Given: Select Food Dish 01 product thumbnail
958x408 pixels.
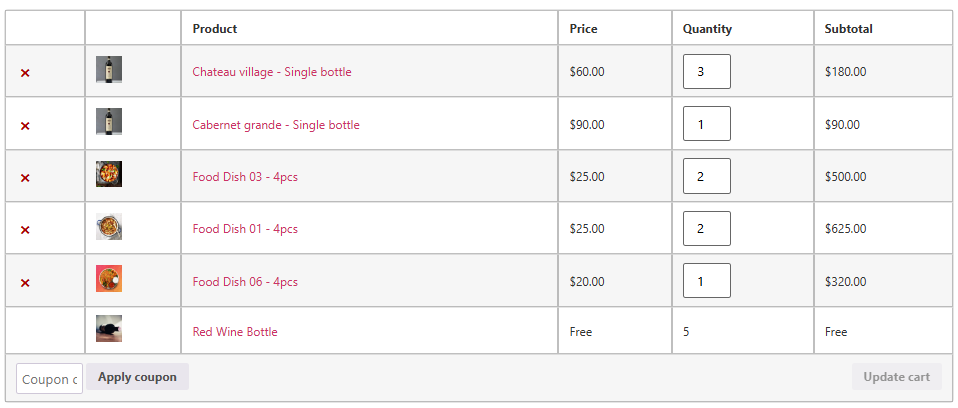Looking at the screenshot, I should coord(109,227).
